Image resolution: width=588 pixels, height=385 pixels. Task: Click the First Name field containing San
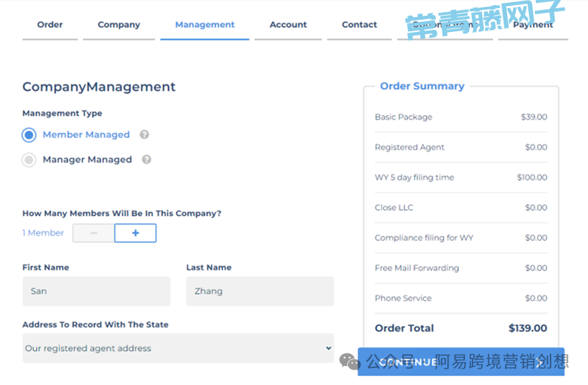pos(96,291)
